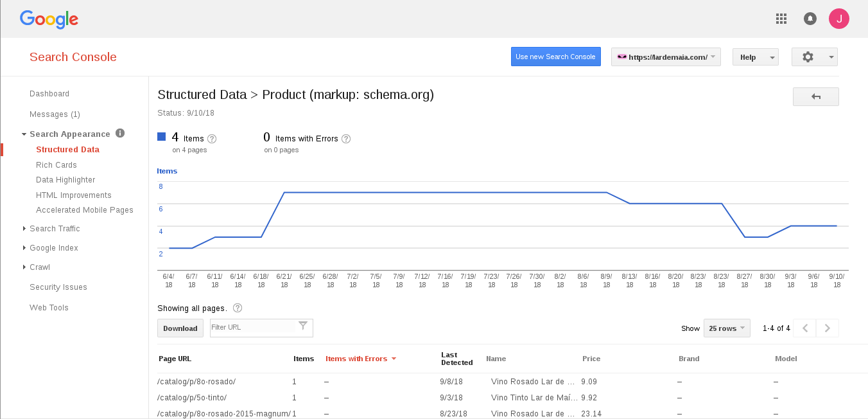Click the Price column header
868x419 pixels.
[x=591, y=359]
